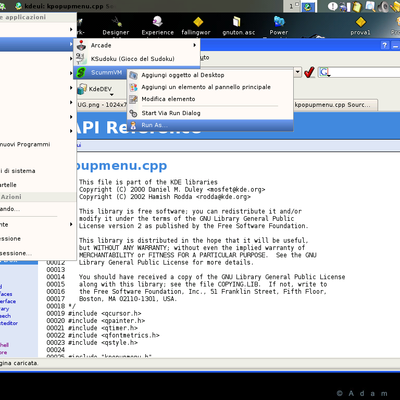Click the 'ech' sidebar link
The width and height of the screenshot is (400, 400).
click(x=5, y=316)
